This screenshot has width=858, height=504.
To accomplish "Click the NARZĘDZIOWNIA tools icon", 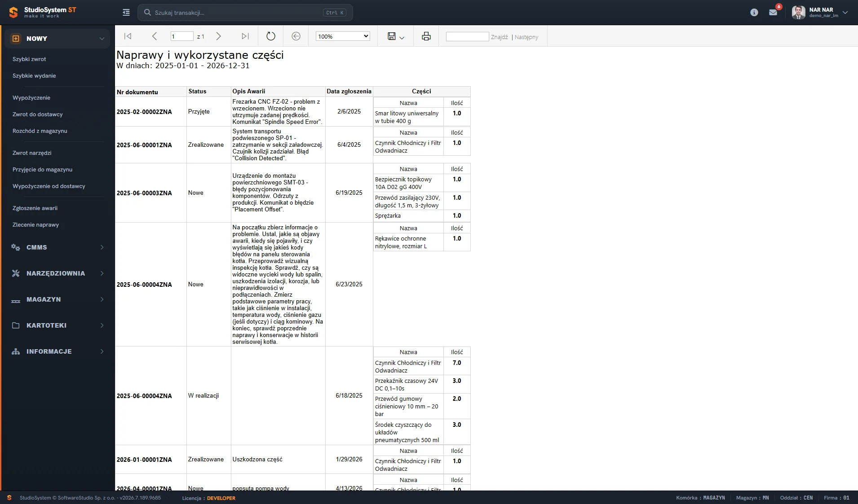I will coord(16,273).
